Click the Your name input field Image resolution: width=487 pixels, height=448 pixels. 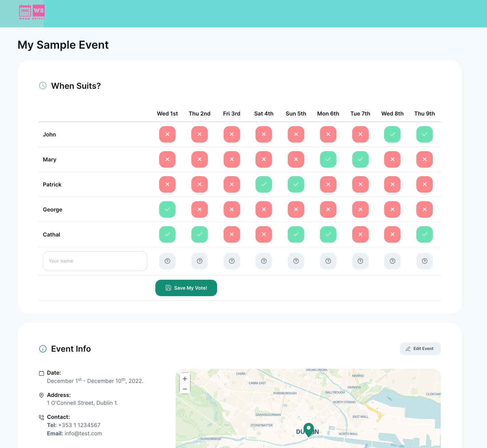tap(95, 261)
